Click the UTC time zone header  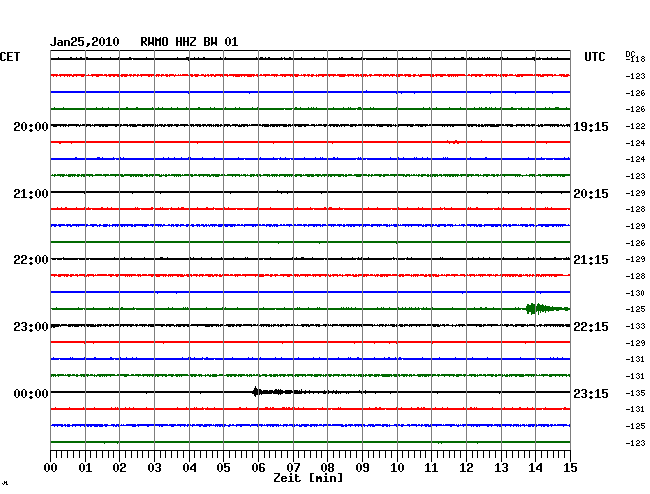click(595, 57)
